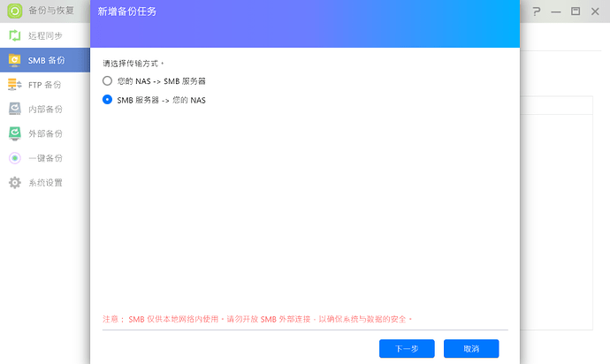The image size is (610, 364).
Task: Click the 一键备份 circular icon
Action: point(14,158)
